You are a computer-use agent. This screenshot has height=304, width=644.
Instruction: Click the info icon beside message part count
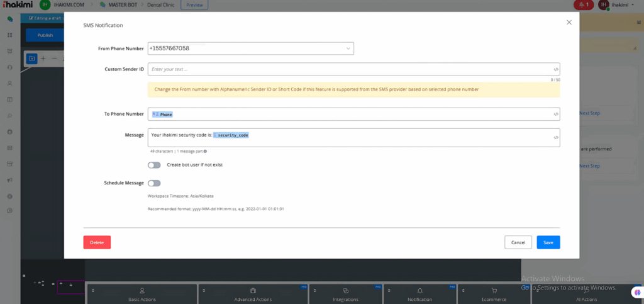click(205, 151)
